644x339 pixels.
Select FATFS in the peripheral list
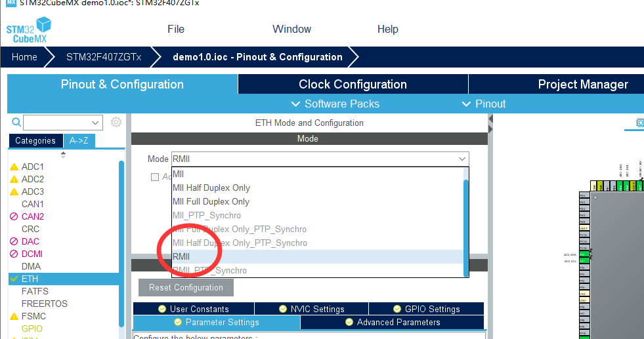35,291
